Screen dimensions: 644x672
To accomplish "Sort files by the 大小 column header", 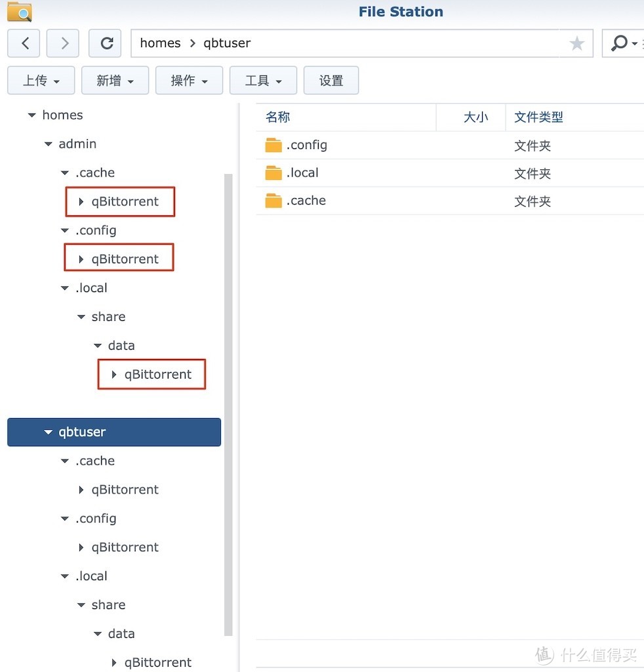I will 477,117.
